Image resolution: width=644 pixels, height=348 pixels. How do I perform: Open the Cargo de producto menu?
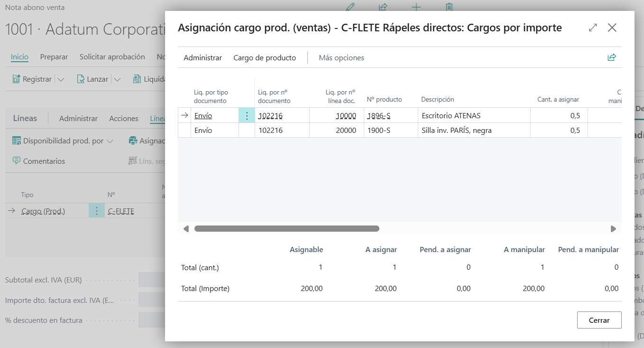[265, 58]
